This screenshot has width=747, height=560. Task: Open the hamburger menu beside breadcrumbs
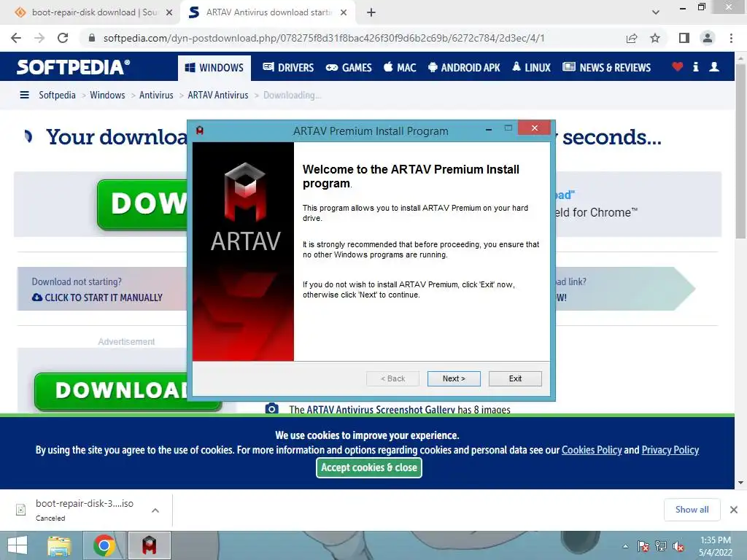[x=24, y=96]
